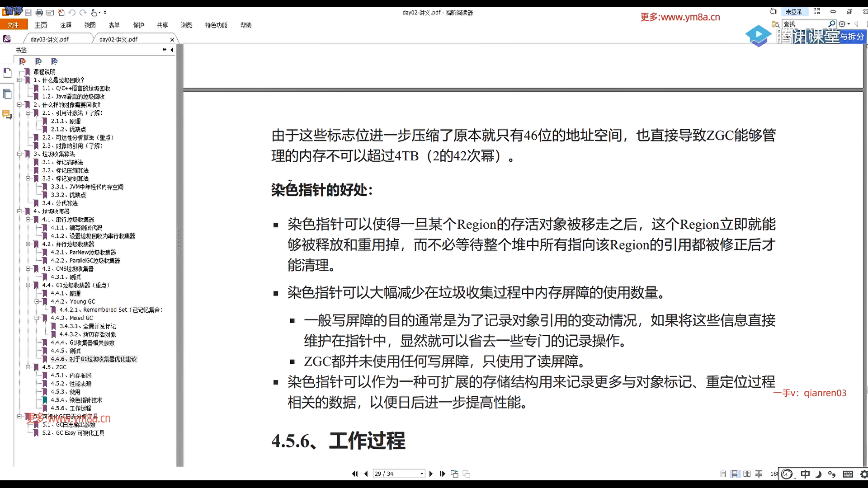This screenshot has height=488, width=868.
Task: Click the undo arrow icon
Action: point(72,13)
